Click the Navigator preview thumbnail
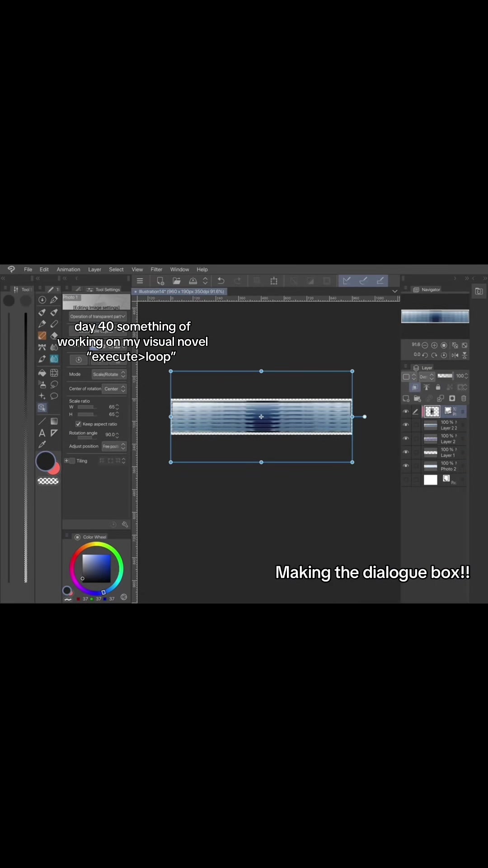Image resolution: width=488 pixels, height=868 pixels. pos(435,316)
